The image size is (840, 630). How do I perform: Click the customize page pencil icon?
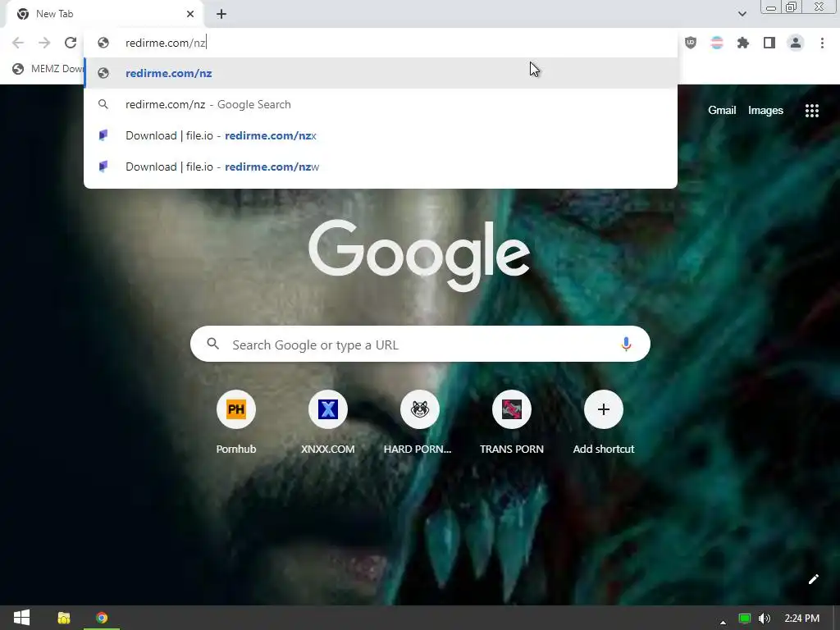[813, 579]
